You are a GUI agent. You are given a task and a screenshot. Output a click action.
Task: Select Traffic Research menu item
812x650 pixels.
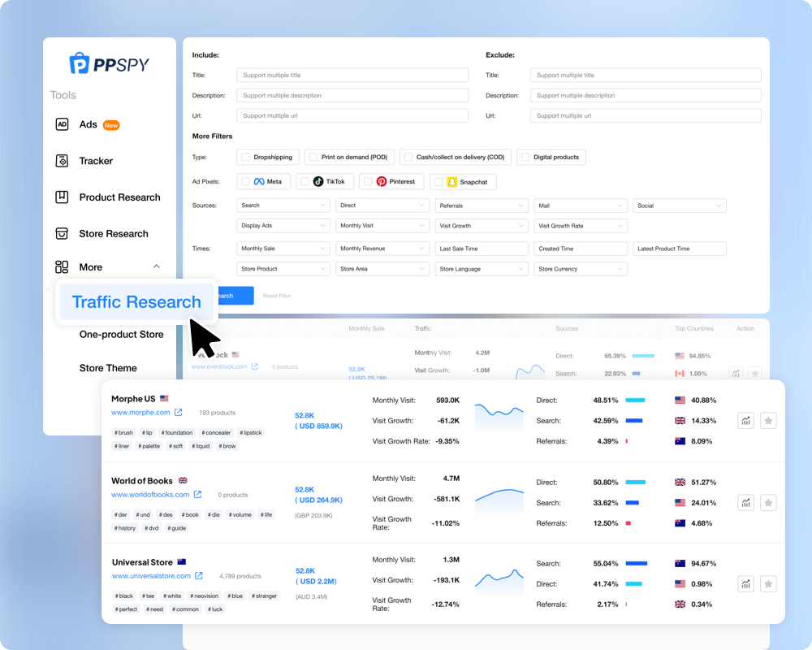coord(136,301)
